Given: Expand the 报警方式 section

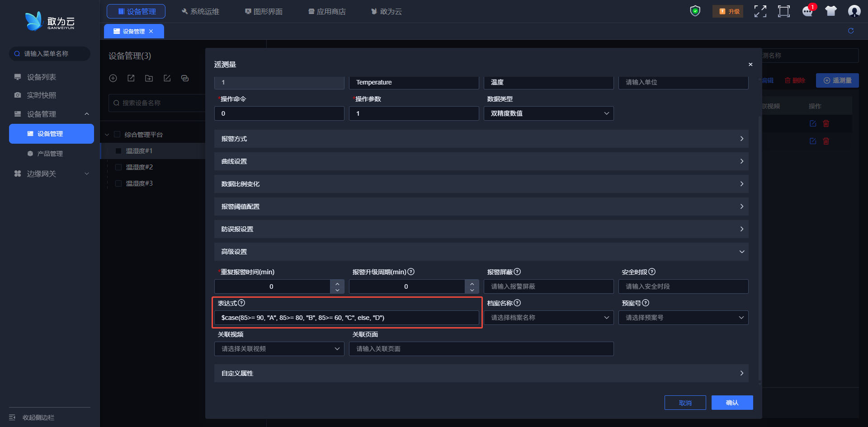Looking at the screenshot, I should (x=481, y=139).
